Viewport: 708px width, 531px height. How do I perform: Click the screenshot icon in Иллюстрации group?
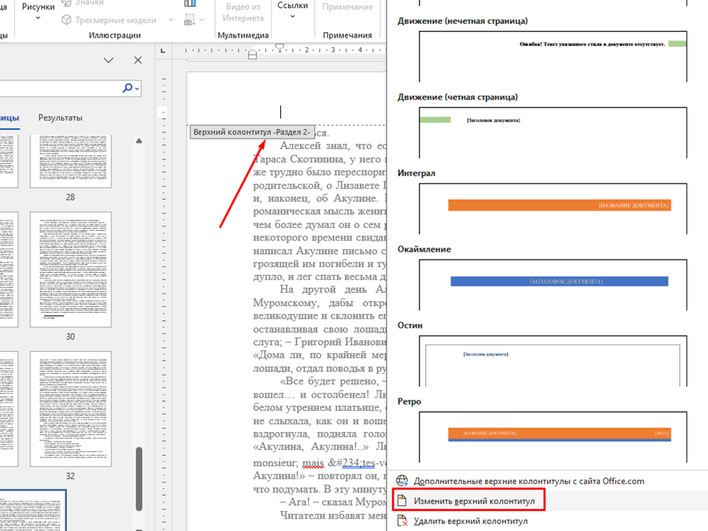click(190, 20)
